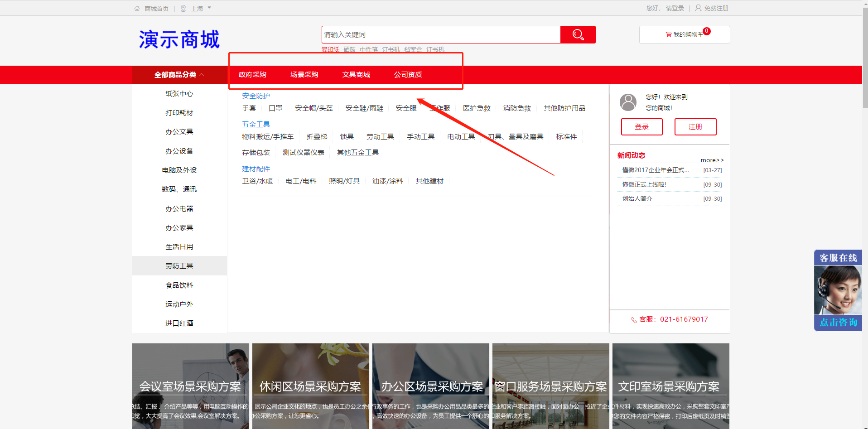The height and width of the screenshot is (429, 868).
Task: Click the 测试仪器仪表 link
Action: pos(304,153)
